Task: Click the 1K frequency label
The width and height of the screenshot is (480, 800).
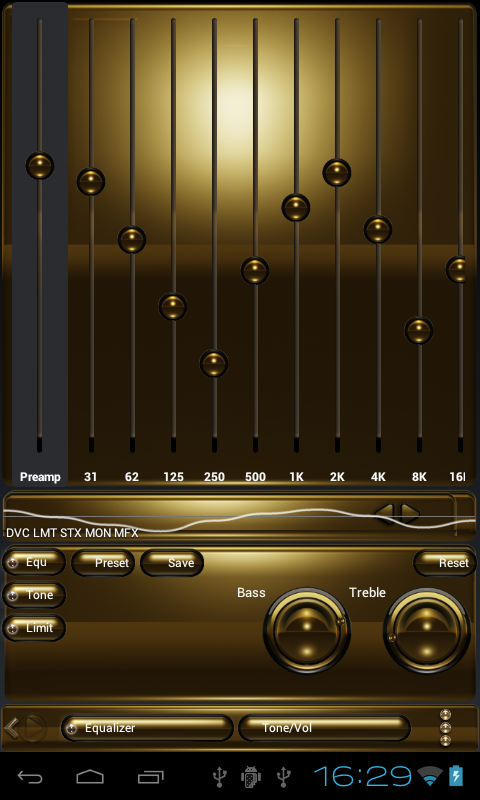Action: (296, 477)
